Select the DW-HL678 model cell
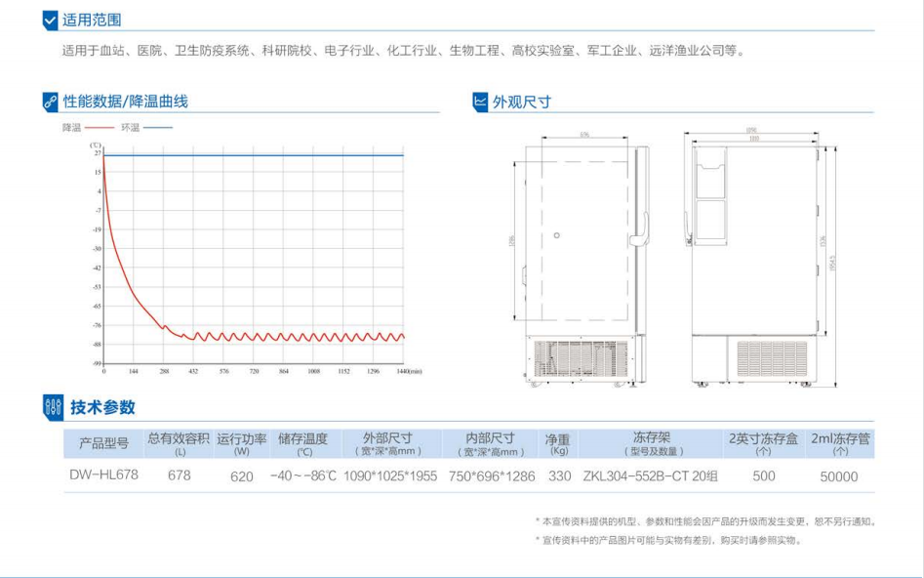This screenshot has width=924, height=578. (103, 475)
